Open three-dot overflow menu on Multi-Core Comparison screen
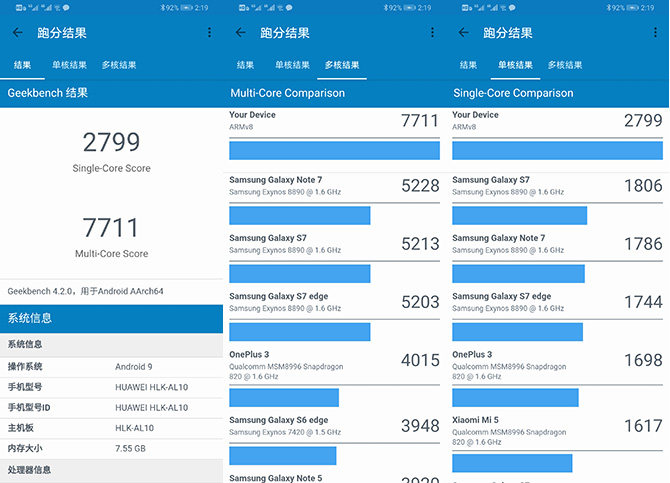670x483 pixels. pyautogui.click(x=432, y=32)
